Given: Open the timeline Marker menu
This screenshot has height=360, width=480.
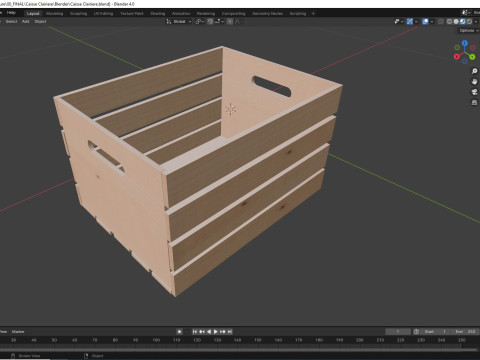Looking at the screenshot, I should click(18, 332).
